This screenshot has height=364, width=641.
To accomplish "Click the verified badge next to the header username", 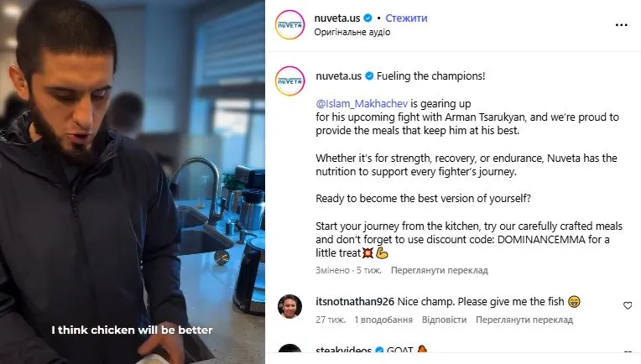I will (x=368, y=18).
